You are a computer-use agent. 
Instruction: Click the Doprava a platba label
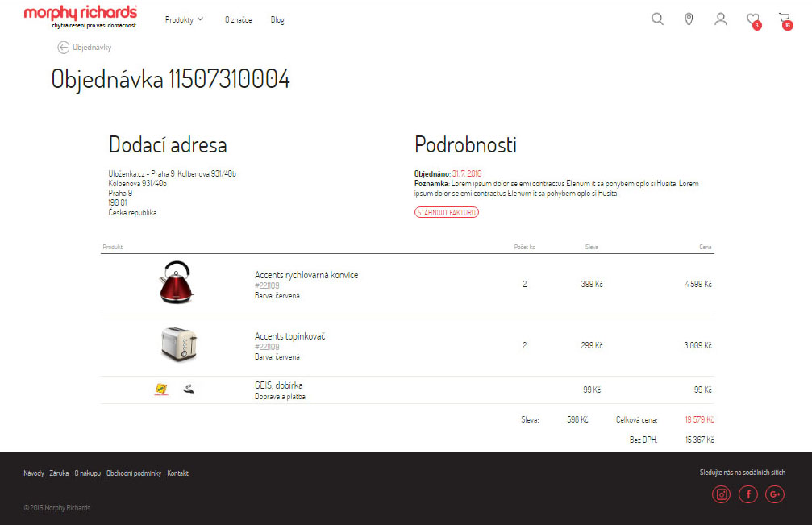coord(280,397)
